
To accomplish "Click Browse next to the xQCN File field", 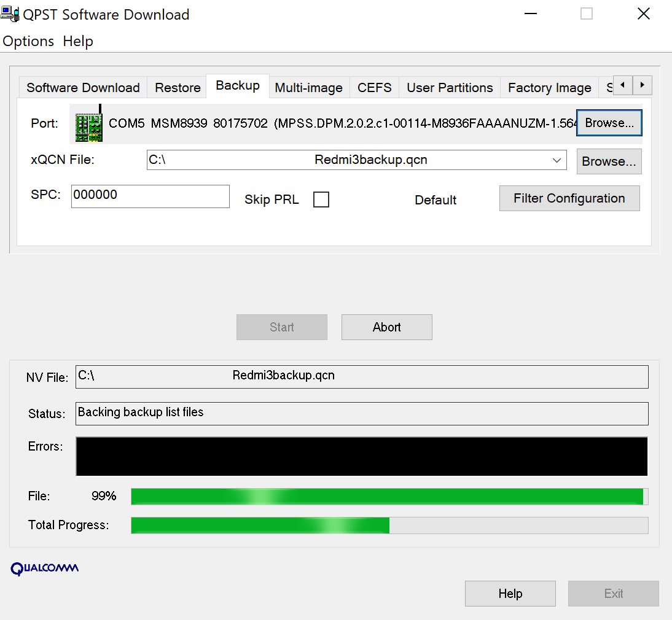I will (609, 161).
